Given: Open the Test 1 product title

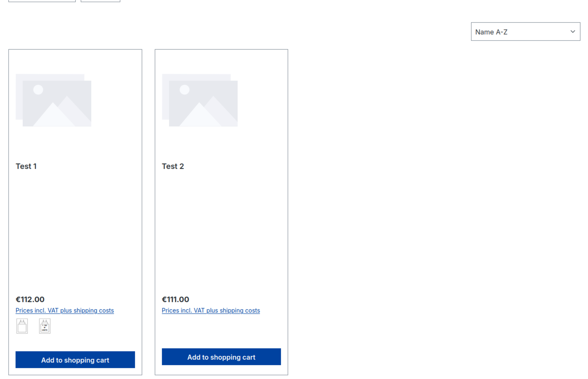Looking at the screenshot, I should click(x=26, y=166).
